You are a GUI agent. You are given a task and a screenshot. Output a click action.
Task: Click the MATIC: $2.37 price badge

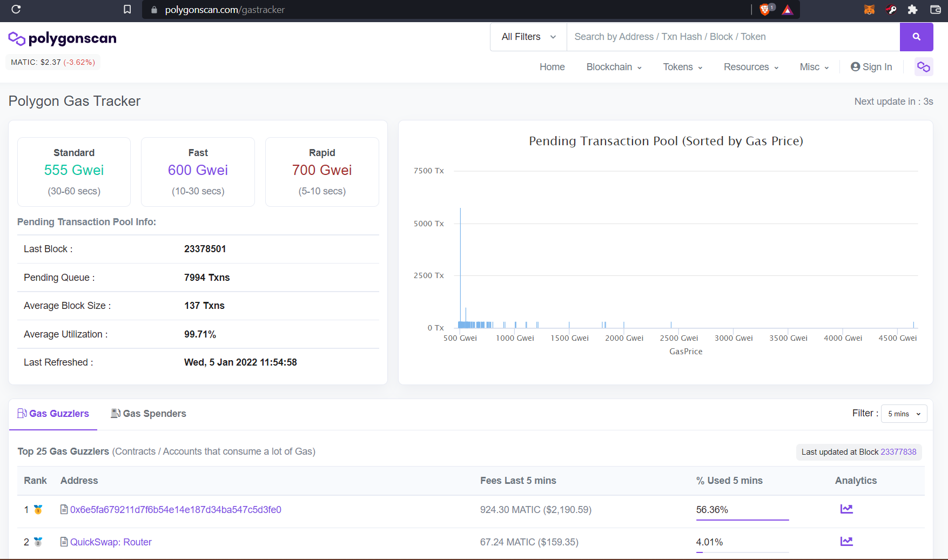[53, 62]
